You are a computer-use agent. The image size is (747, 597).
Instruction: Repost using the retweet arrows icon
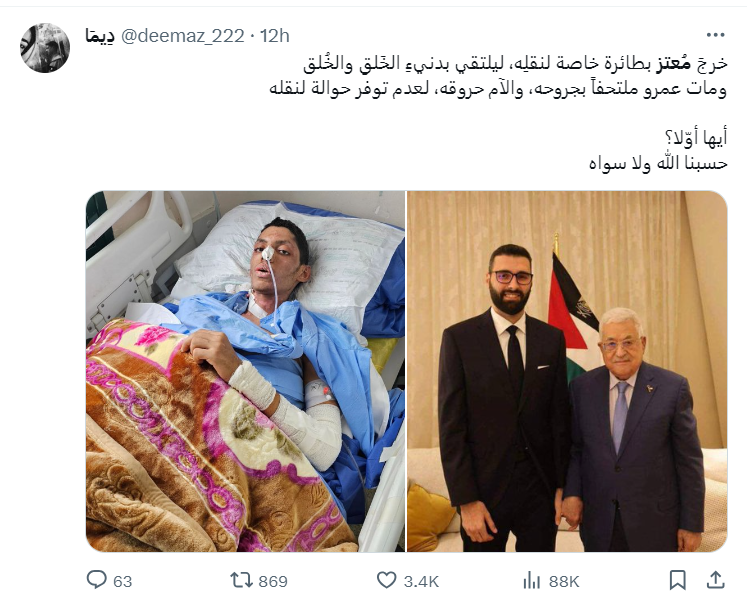(x=240, y=580)
